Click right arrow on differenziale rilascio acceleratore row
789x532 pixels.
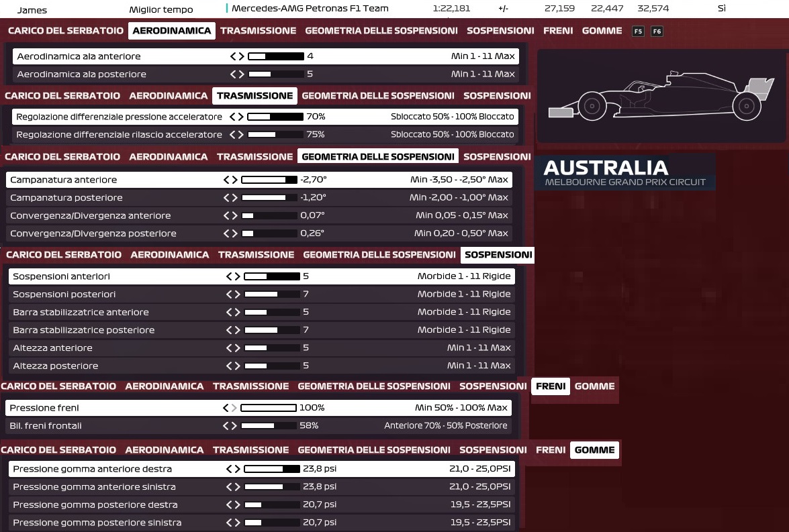240,135
